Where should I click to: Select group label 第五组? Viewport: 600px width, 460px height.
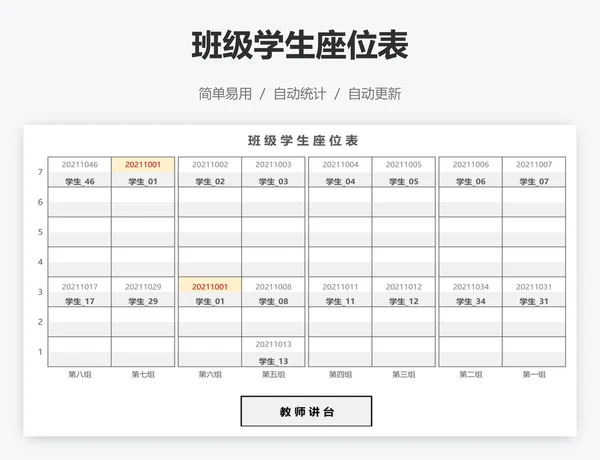(273, 374)
